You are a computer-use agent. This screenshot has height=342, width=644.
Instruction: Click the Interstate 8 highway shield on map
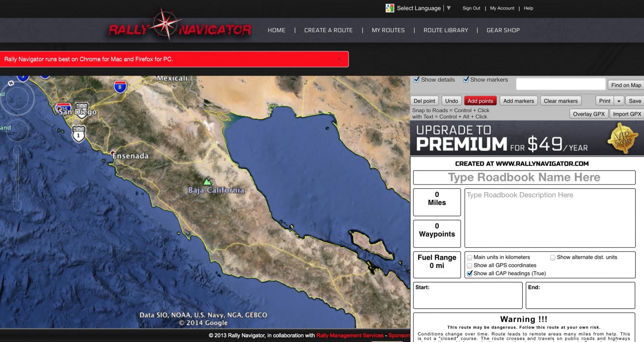click(120, 86)
